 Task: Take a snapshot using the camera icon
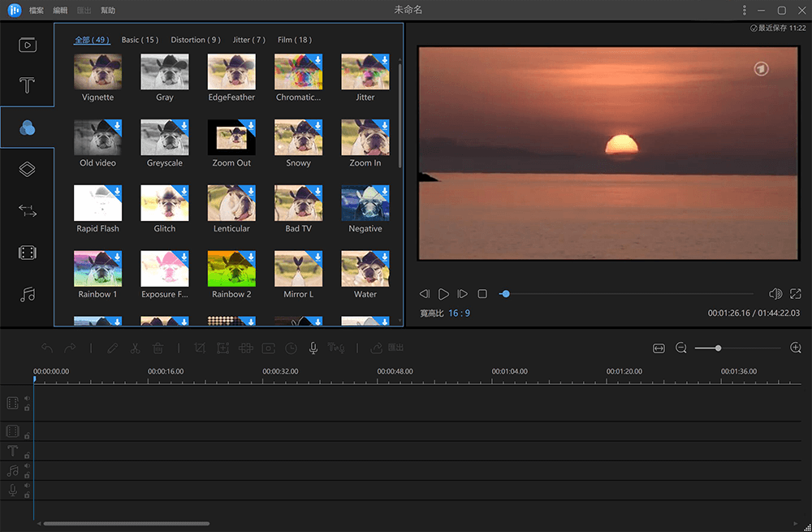pos(268,348)
